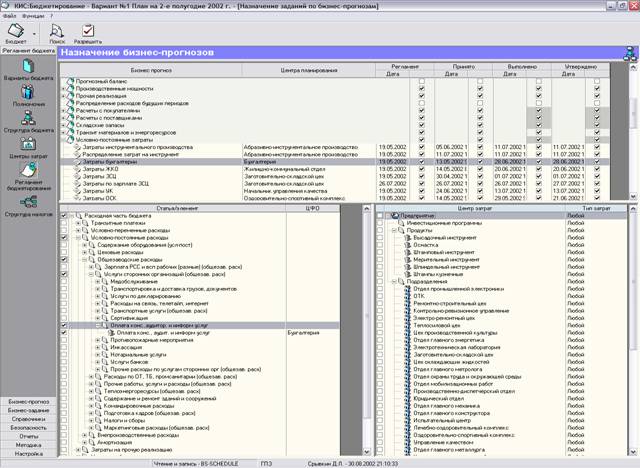Expand the Медобслуживание tree node
This screenshot has height=468, width=640.
[98, 282]
